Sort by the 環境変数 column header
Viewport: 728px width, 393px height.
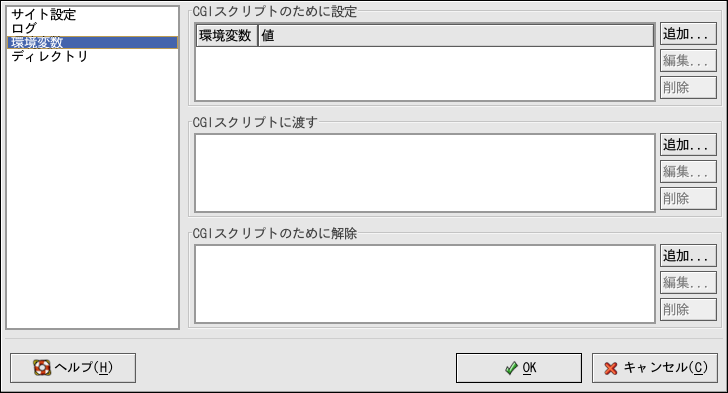tap(227, 36)
